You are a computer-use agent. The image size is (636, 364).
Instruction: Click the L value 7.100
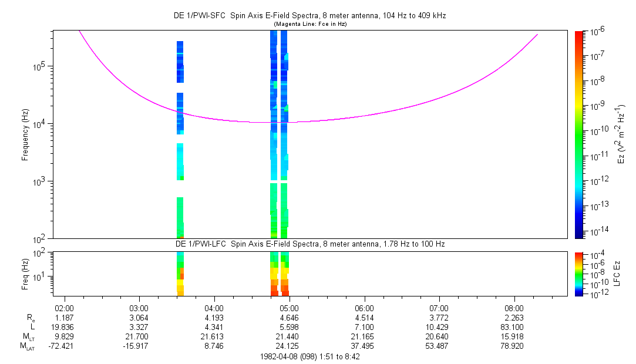[364, 327]
